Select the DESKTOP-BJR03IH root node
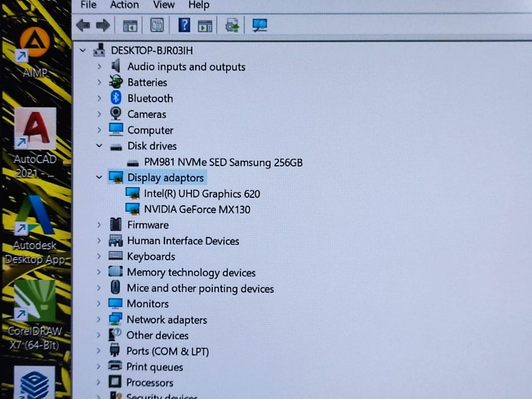The height and width of the screenshot is (399, 532). click(x=153, y=50)
